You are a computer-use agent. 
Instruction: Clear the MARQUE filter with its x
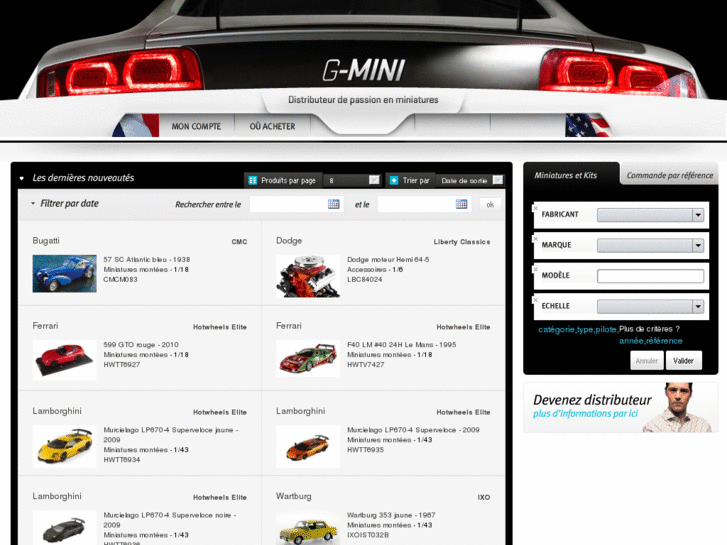pyautogui.click(x=535, y=239)
